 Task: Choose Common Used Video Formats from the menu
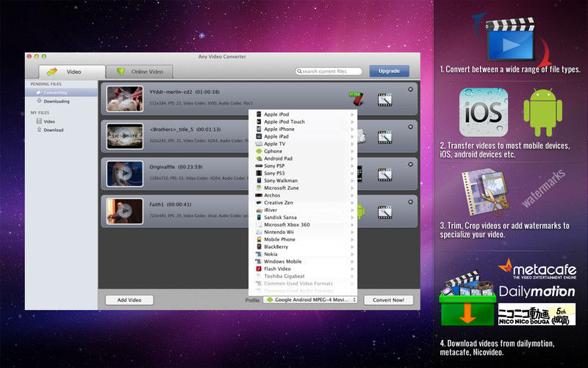303,283
